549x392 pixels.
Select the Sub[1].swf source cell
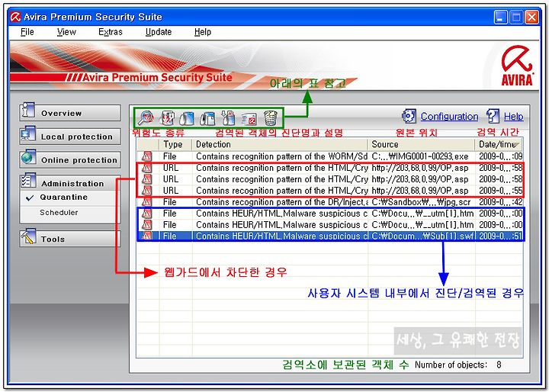422,236
